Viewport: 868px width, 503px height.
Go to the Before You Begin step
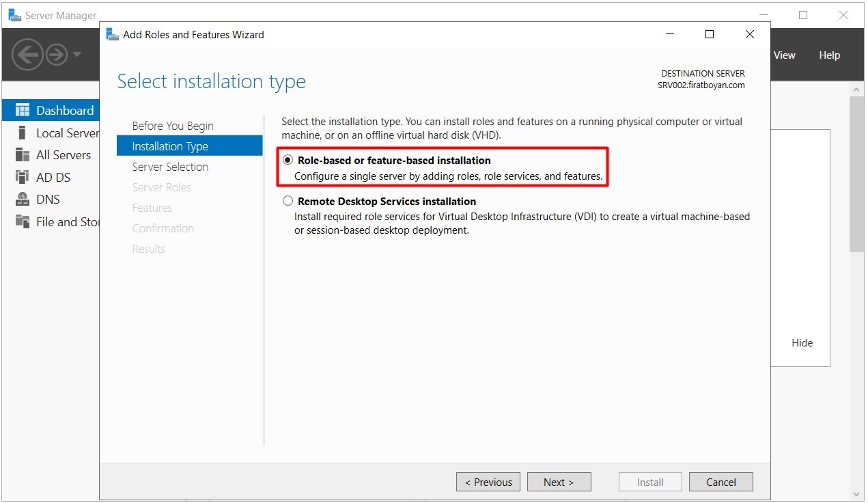[173, 126]
